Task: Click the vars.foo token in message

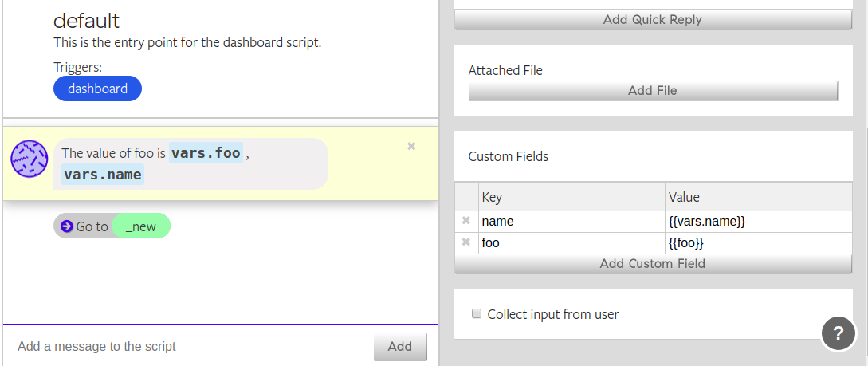Action: coord(206,153)
